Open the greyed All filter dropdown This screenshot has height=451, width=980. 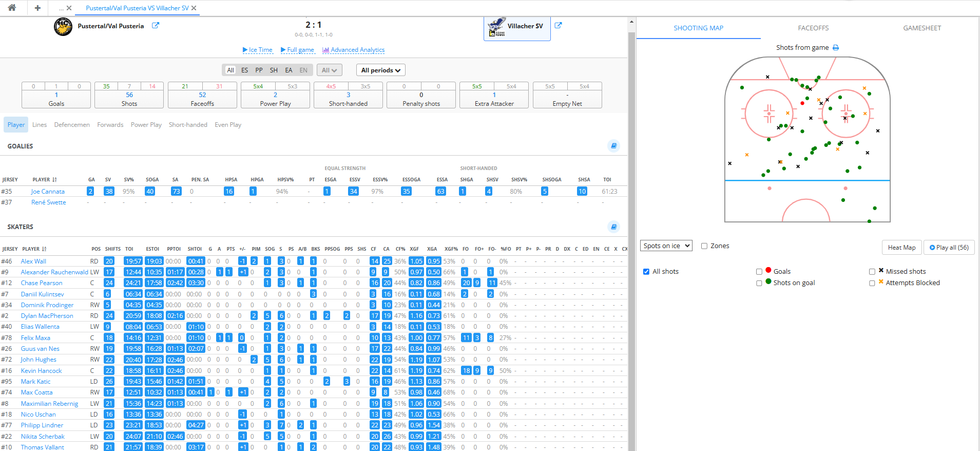tap(329, 70)
